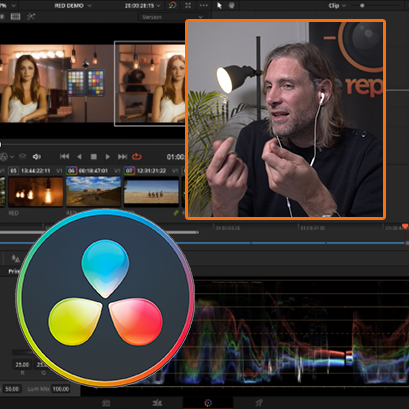Open the viewer overlay mode dropdown arrow

point(12,157)
